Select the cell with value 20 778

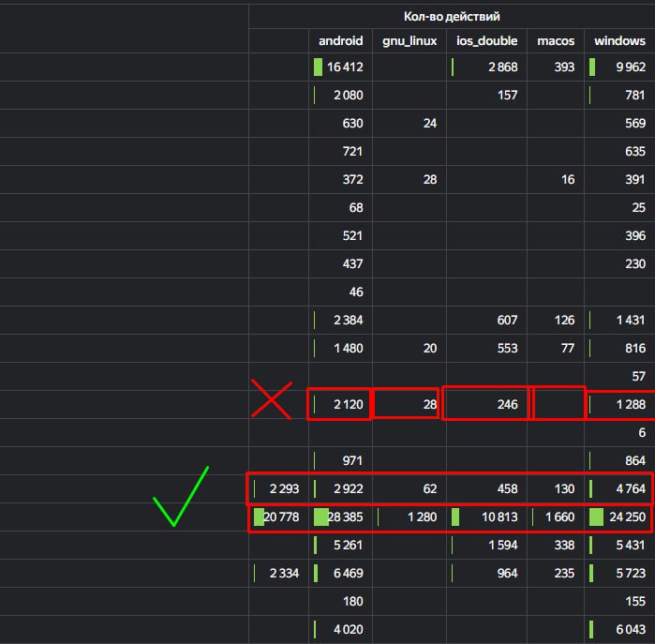coord(278,517)
